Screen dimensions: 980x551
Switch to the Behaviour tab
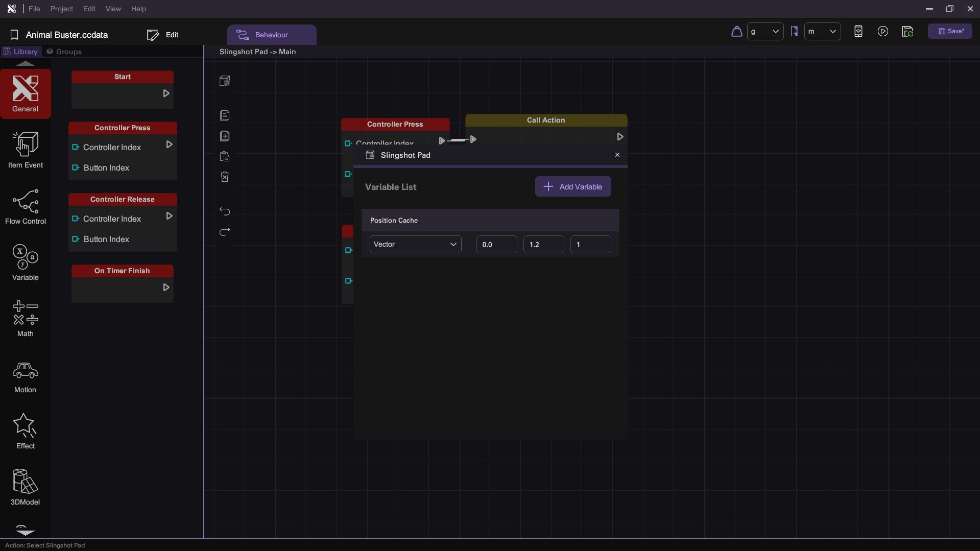(x=271, y=35)
